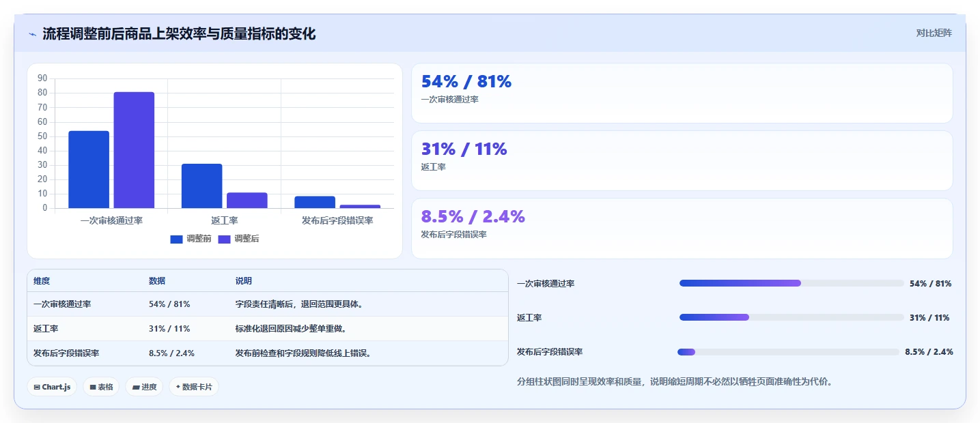980x423 pixels.
Task: Click the 表格 tag chip
Action: [x=101, y=387]
